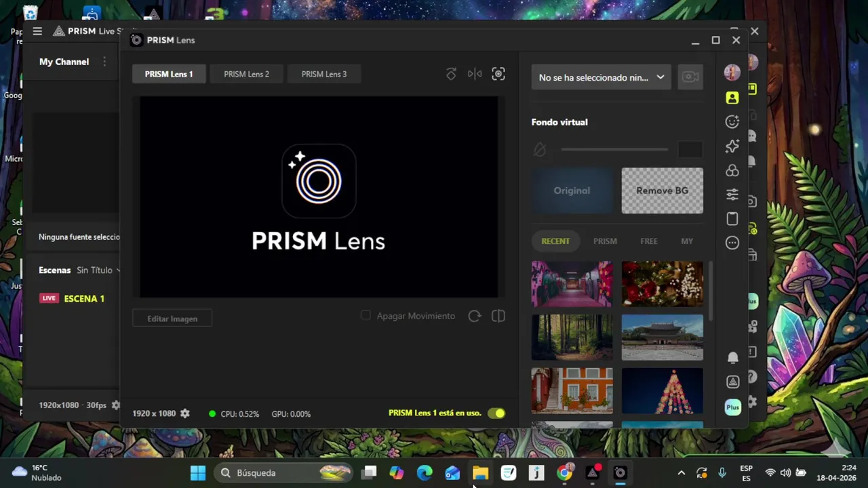Open notifications bell in PRISM Lens sidebar
868x488 pixels.
tap(732, 357)
